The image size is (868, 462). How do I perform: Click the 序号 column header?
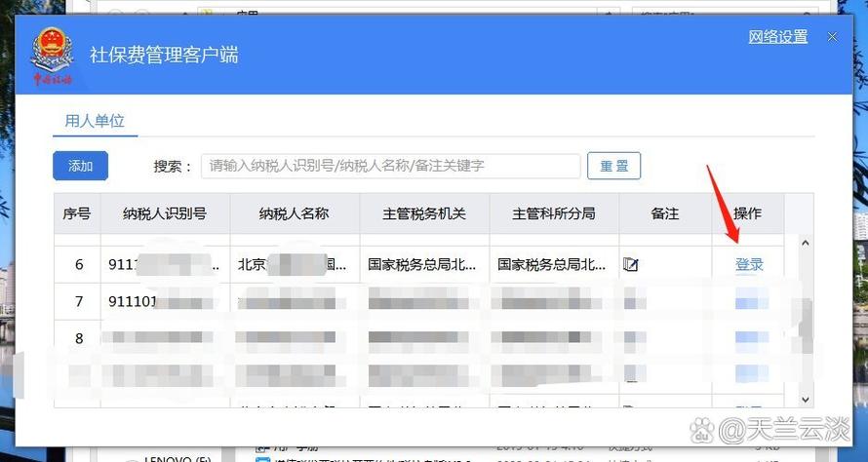click(77, 213)
